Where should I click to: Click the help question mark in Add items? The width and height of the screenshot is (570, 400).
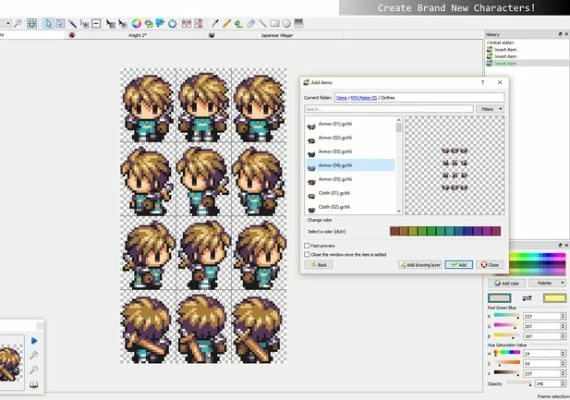483,83
